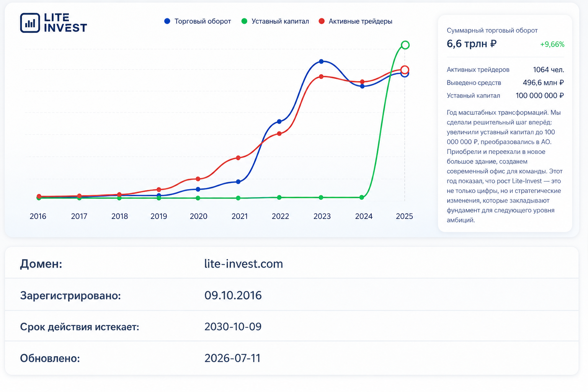The image size is (588, 392).
Task: Select the green 2022 data point
Action: 279,198
